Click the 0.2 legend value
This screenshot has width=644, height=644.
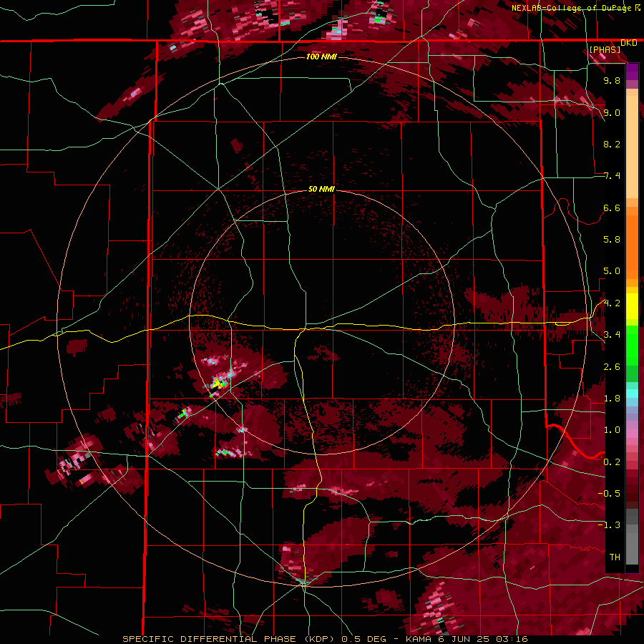click(612, 462)
